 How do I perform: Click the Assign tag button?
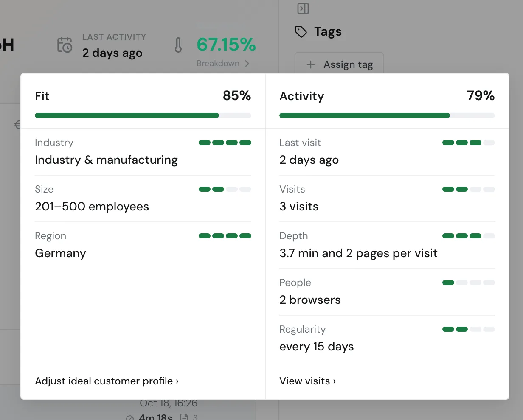pos(339,64)
